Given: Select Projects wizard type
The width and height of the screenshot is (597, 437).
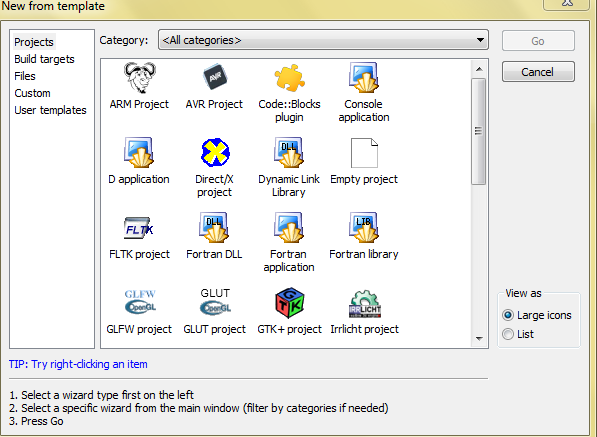Looking at the screenshot, I should coord(34,42).
